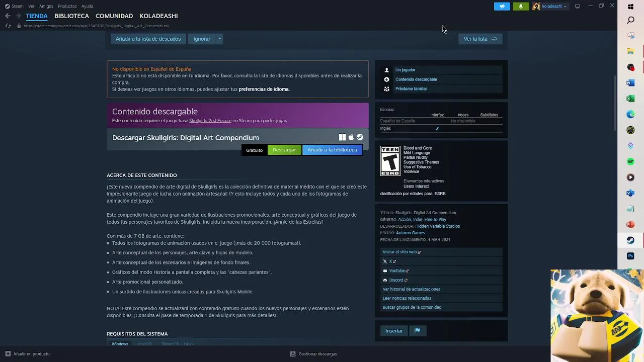Click the Big Picture mode monitor icon
This screenshot has height=362, width=644.
click(578, 6)
